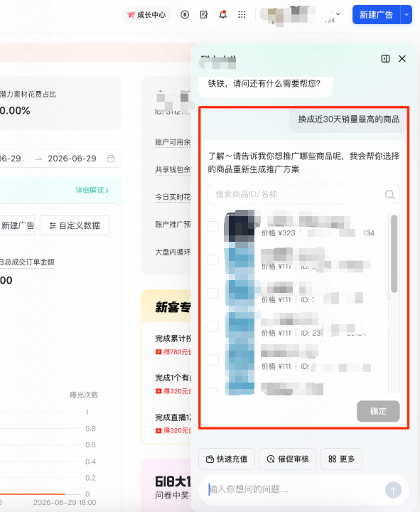This screenshot has height=512, width=420.
Task: Click the 催促审核 urge review chip
Action: pos(288,459)
